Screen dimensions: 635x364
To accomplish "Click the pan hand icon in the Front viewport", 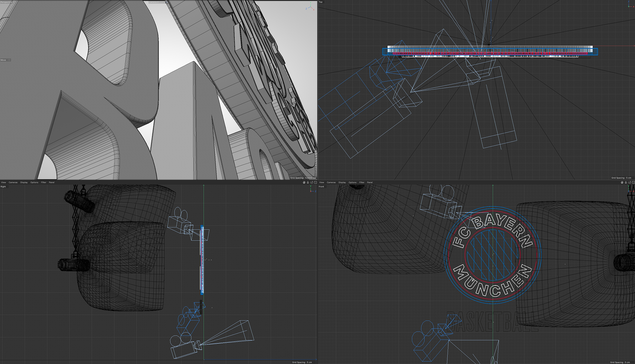I will (x=622, y=182).
